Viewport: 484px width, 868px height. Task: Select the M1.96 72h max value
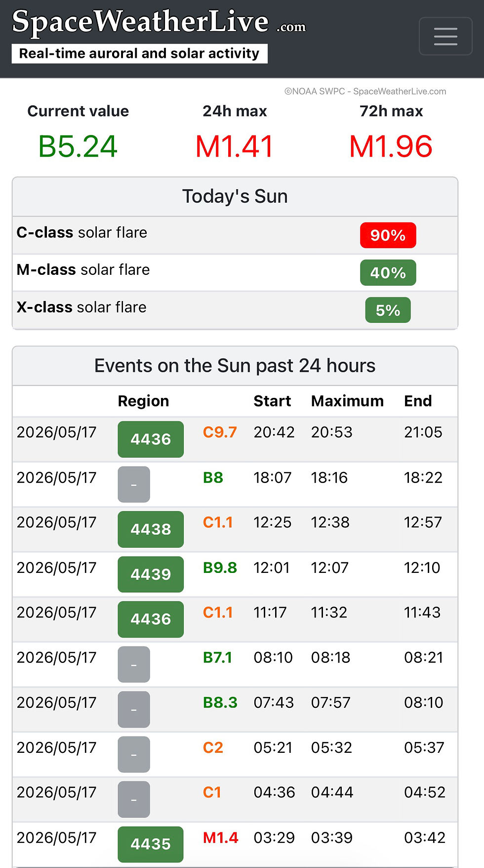[391, 147]
